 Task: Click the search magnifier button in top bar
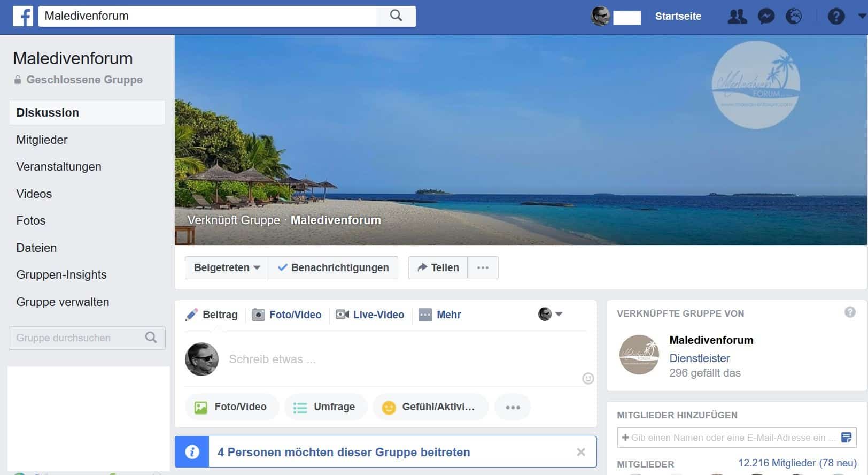[x=396, y=16]
